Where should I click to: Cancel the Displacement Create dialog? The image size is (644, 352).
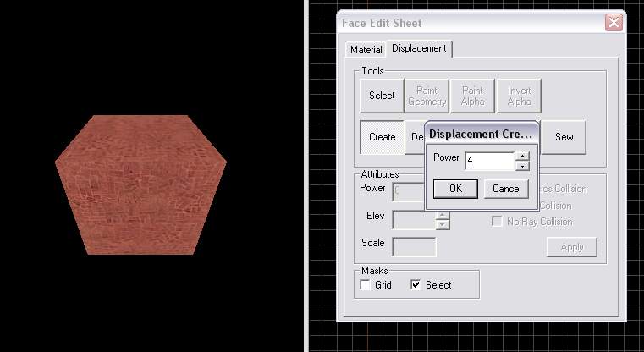tap(506, 189)
